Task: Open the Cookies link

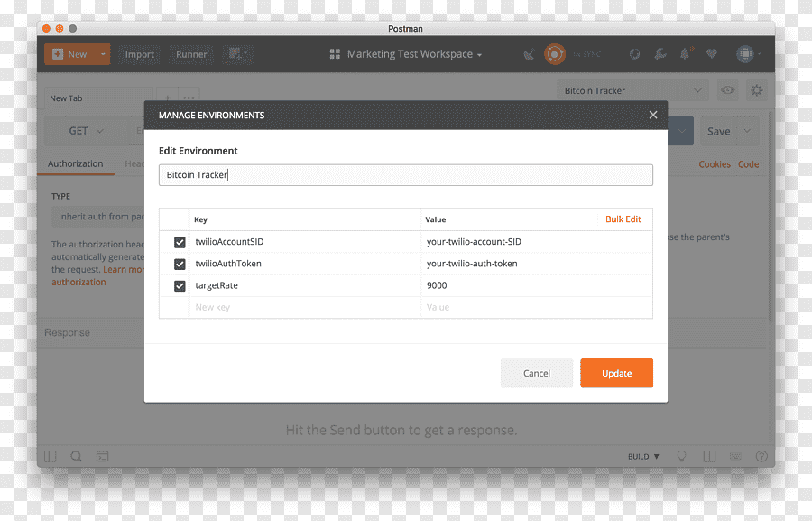Action: pyautogui.click(x=715, y=163)
